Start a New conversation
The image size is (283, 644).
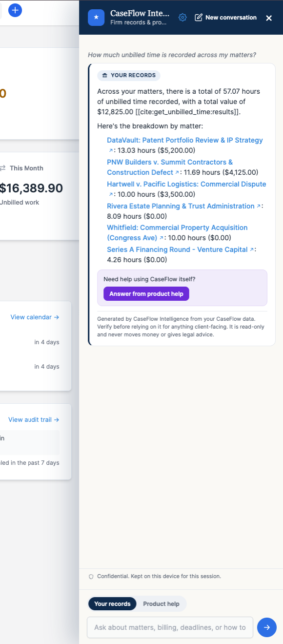point(225,18)
